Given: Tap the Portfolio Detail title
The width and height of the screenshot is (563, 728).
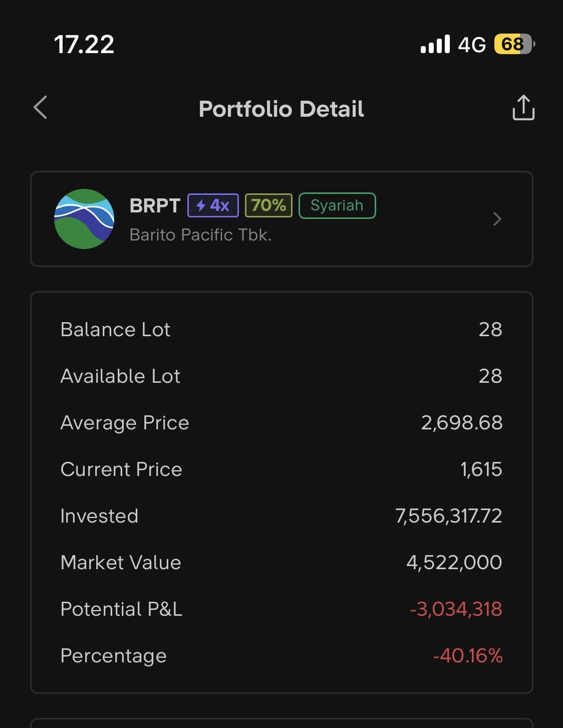Looking at the screenshot, I should tap(281, 109).
